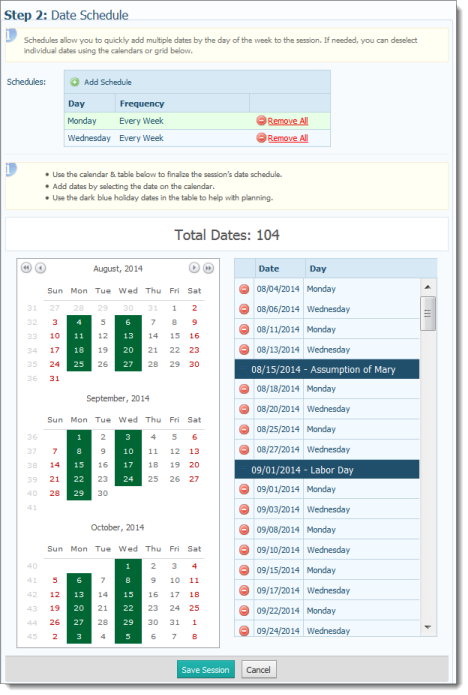The height and width of the screenshot is (695, 468).
Task: Open the 08/15/2014 Assumption of Mary holiday row
Action: pos(327,369)
